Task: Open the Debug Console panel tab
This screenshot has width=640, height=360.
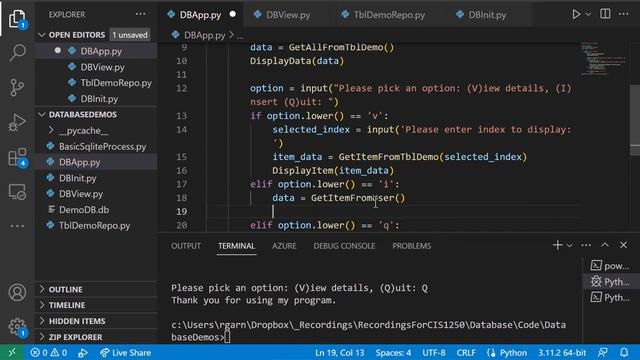Action: pos(344,246)
